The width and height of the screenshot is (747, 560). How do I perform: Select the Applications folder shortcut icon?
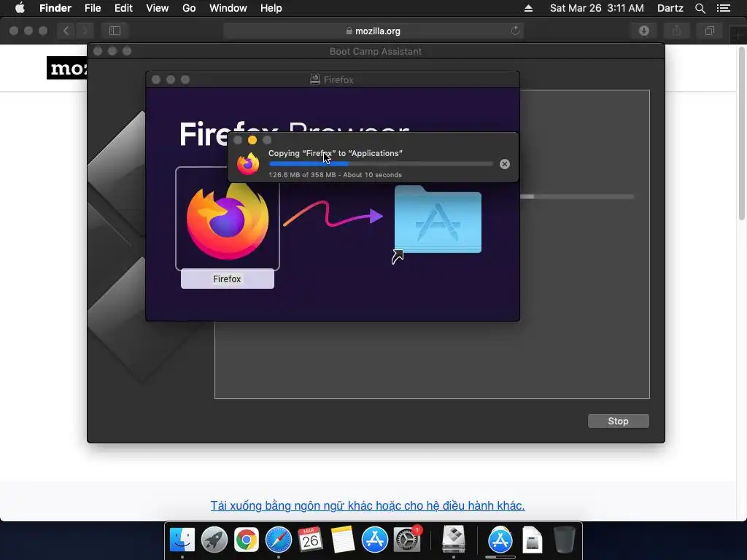(438, 220)
